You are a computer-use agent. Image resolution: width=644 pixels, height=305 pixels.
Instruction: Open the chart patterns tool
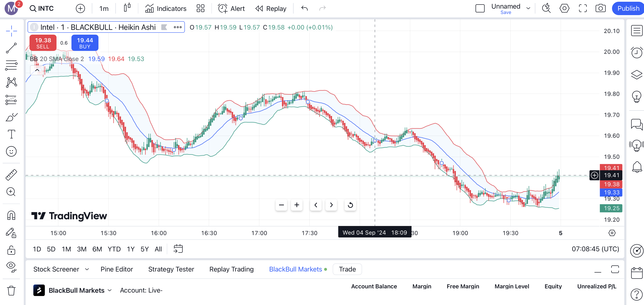11,82
